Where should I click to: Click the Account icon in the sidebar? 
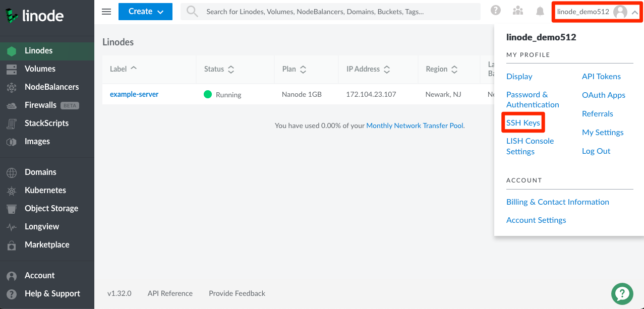click(x=11, y=275)
